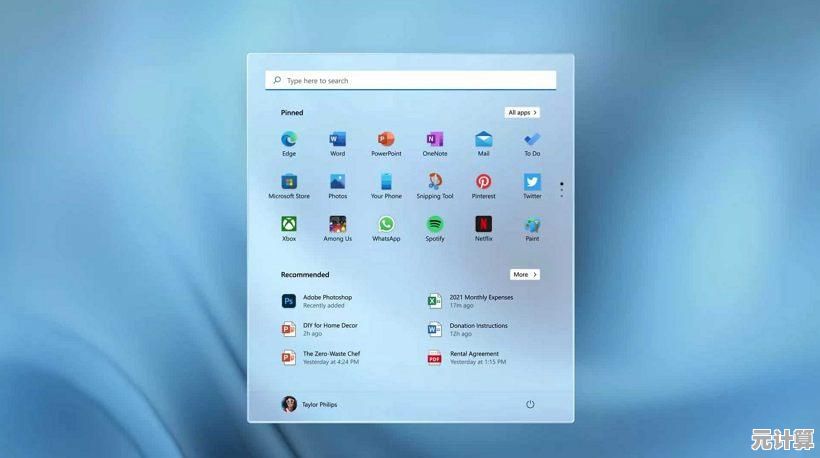Open Donation Instructions document
This screenshot has height=458, width=820.
point(468,329)
